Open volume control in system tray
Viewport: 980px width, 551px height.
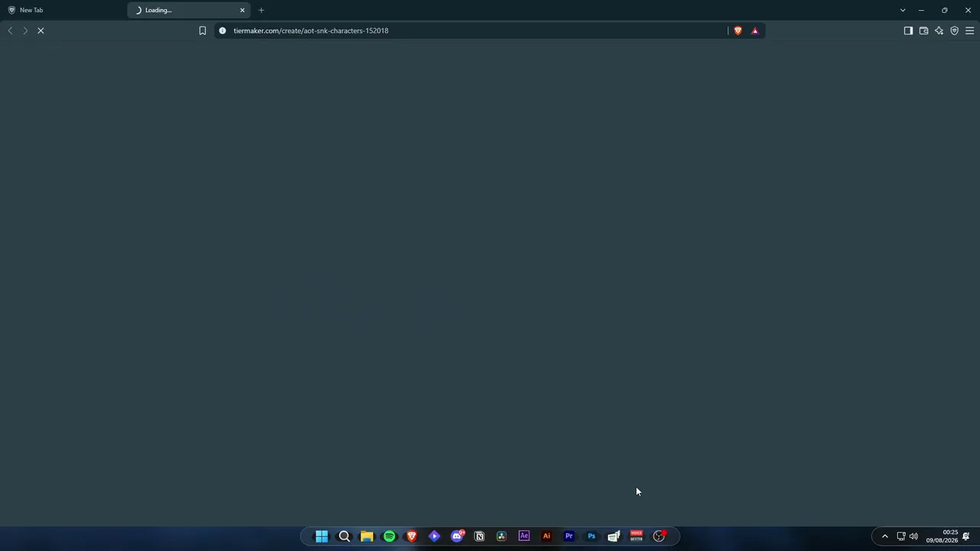[913, 536]
